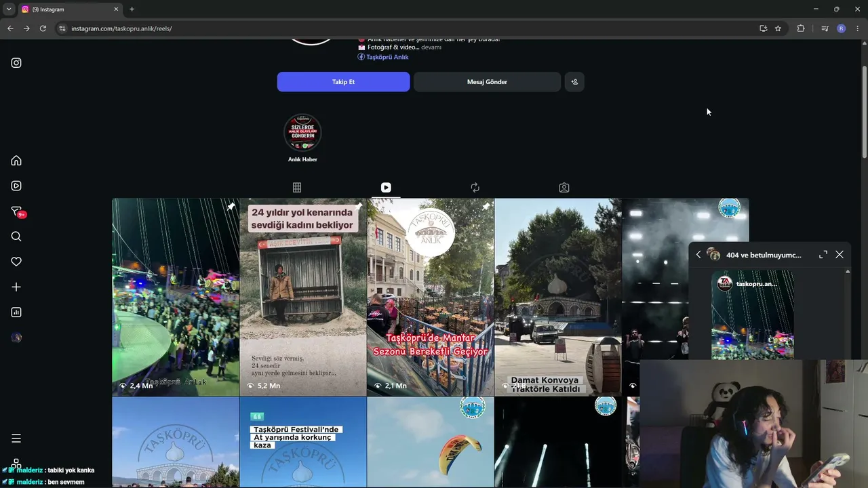Click the address bar URL field
The height and width of the screenshot is (488, 868).
(407, 28)
